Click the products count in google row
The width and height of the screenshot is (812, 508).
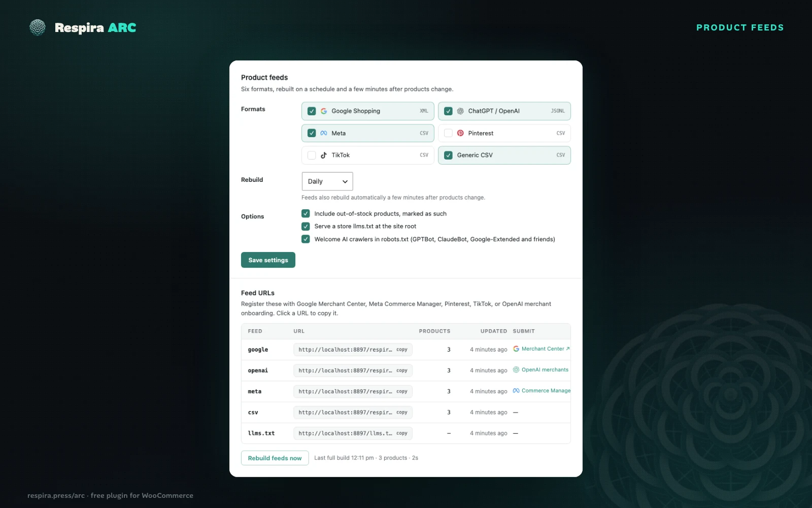point(449,350)
